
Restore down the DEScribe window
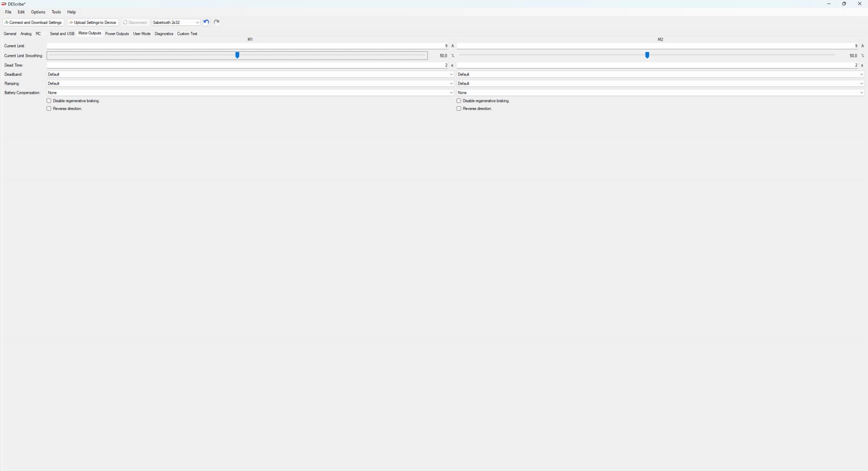pyautogui.click(x=844, y=4)
